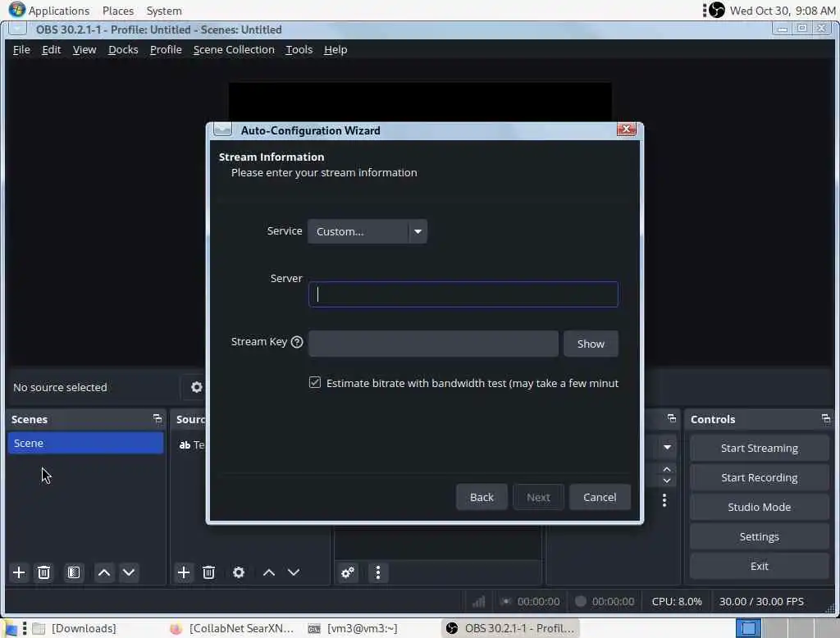This screenshot has width=840, height=638.
Task: Click the source toolbar gear icon
Action: 197,387
